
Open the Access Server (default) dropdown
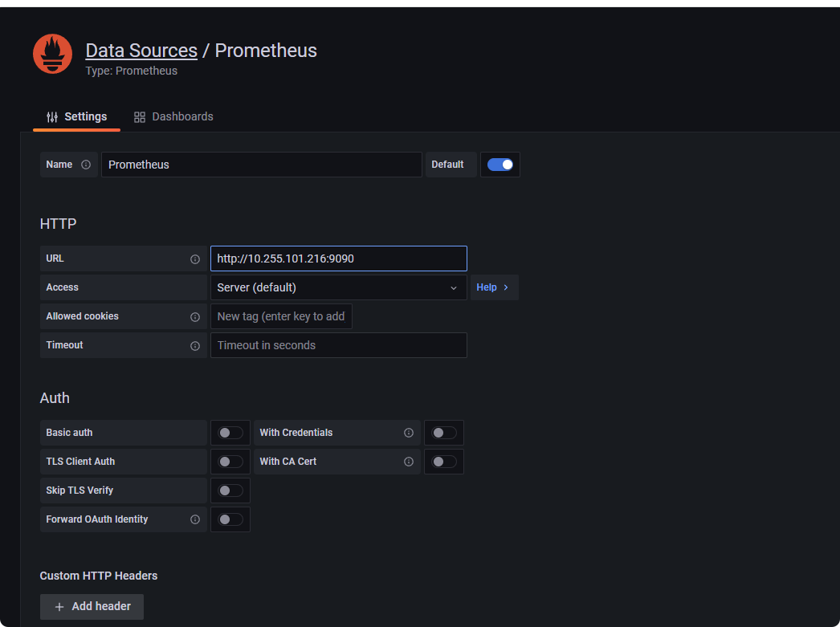[x=339, y=287]
